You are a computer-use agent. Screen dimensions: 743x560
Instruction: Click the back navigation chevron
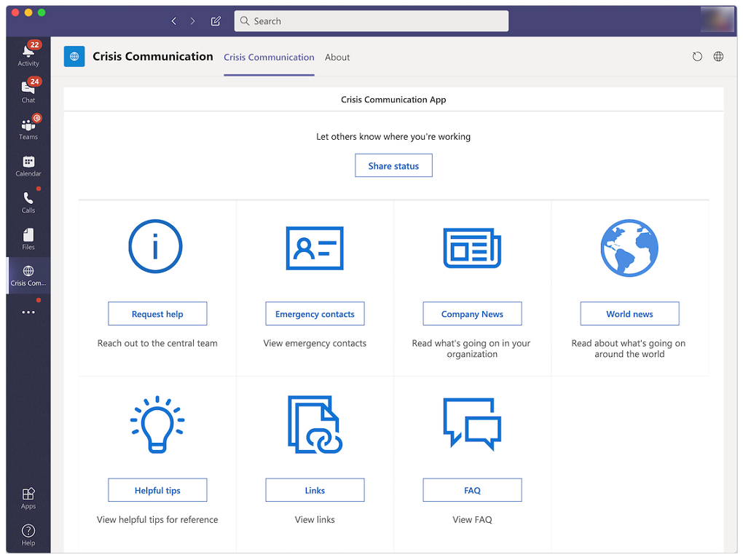(173, 20)
